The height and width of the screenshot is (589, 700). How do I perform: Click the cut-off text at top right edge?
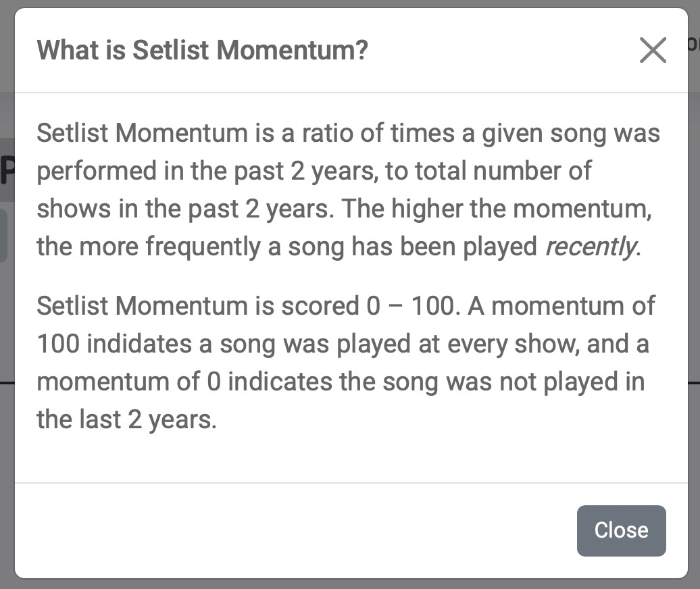(693, 45)
